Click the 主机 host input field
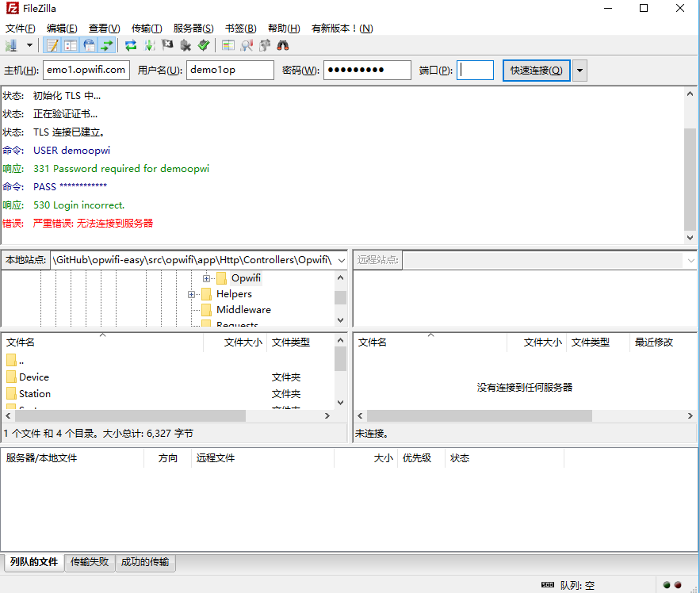The height and width of the screenshot is (593, 700). 86,70
